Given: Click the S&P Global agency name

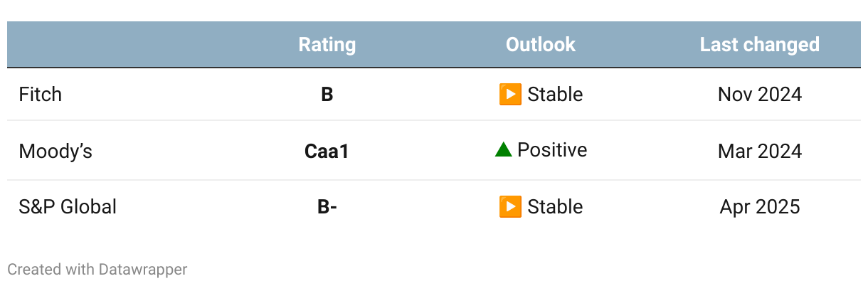Looking at the screenshot, I should [68, 206].
